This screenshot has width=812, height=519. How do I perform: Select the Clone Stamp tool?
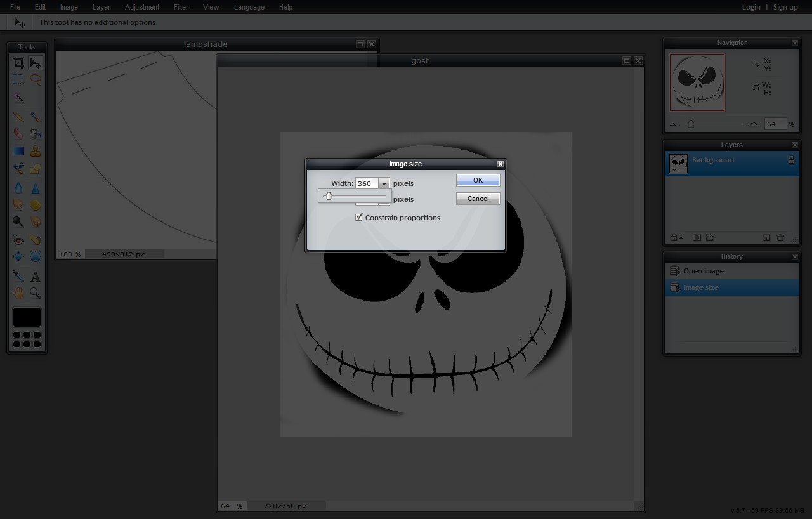click(x=36, y=151)
